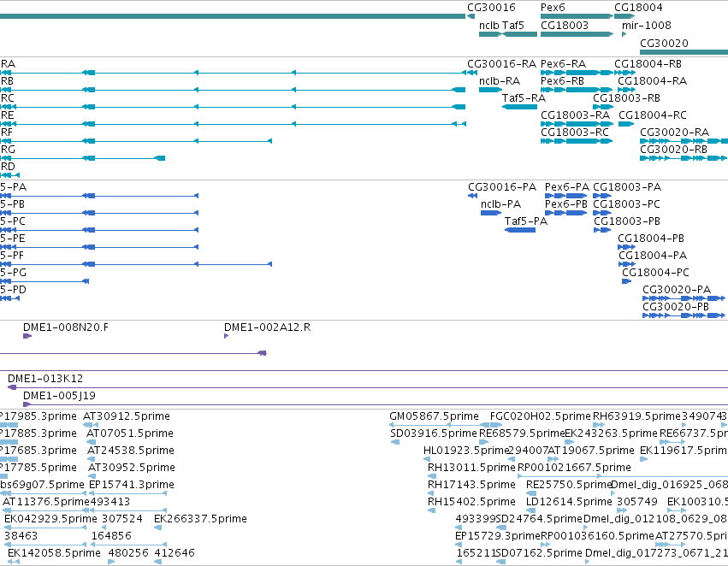This screenshot has width=728, height=566.
Task: Click the CG18004-PB protein label
Action: coord(651,239)
